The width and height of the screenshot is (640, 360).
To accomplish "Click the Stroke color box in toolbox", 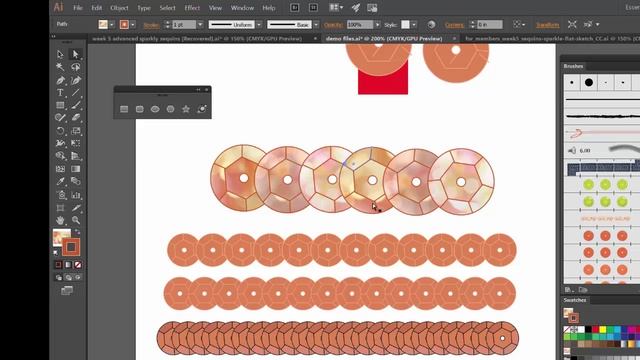I will click(x=71, y=247).
